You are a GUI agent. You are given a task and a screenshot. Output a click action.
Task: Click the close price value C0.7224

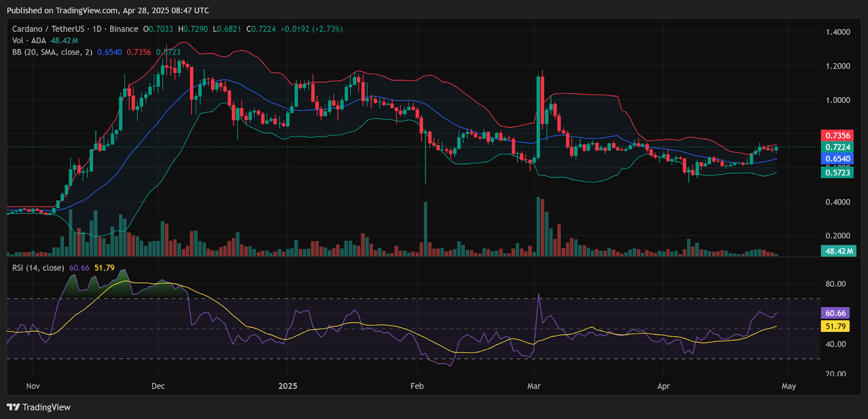[x=261, y=29]
